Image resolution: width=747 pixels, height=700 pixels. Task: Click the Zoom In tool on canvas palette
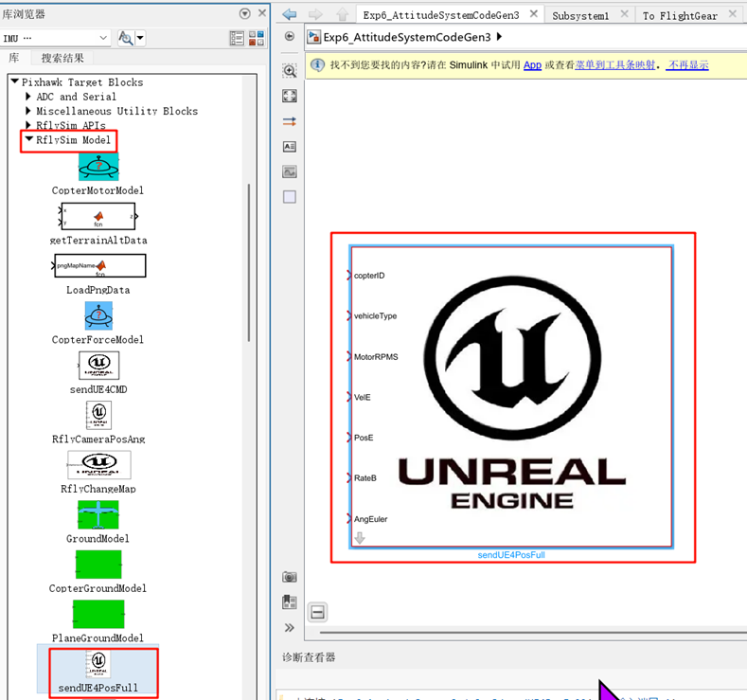(x=290, y=71)
